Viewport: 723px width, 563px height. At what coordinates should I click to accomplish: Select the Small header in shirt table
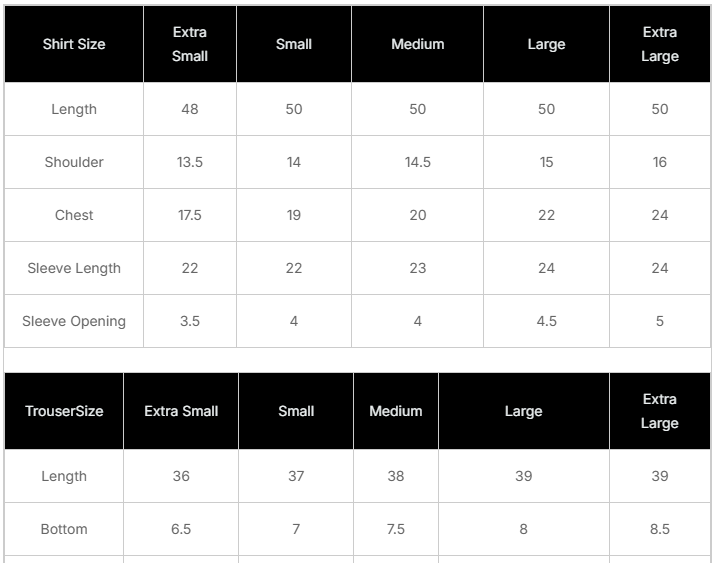click(x=294, y=44)
